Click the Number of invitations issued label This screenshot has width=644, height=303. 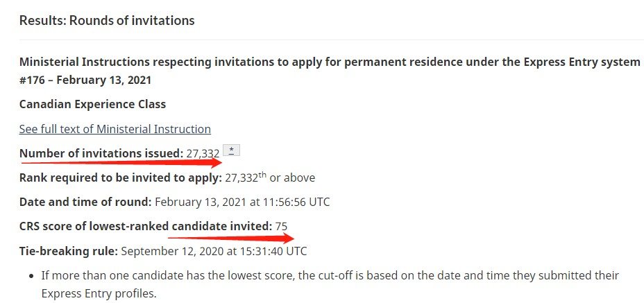coord(101,153)
